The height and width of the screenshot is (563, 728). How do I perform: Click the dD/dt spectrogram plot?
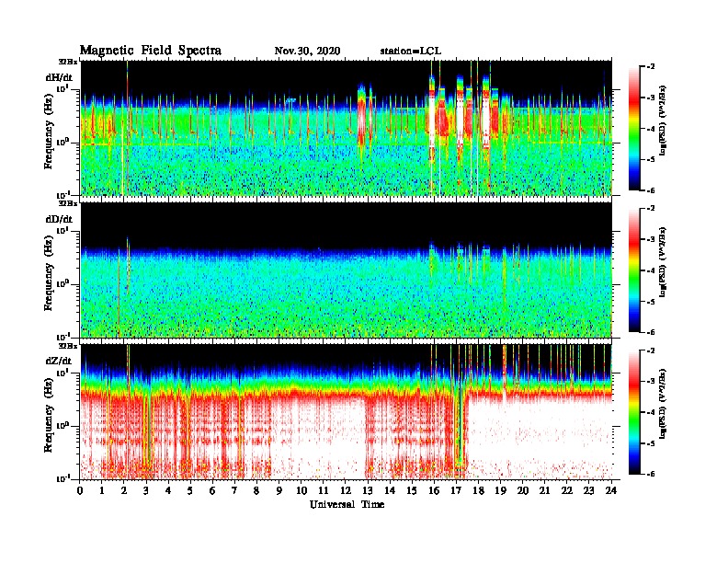(347, 270)
